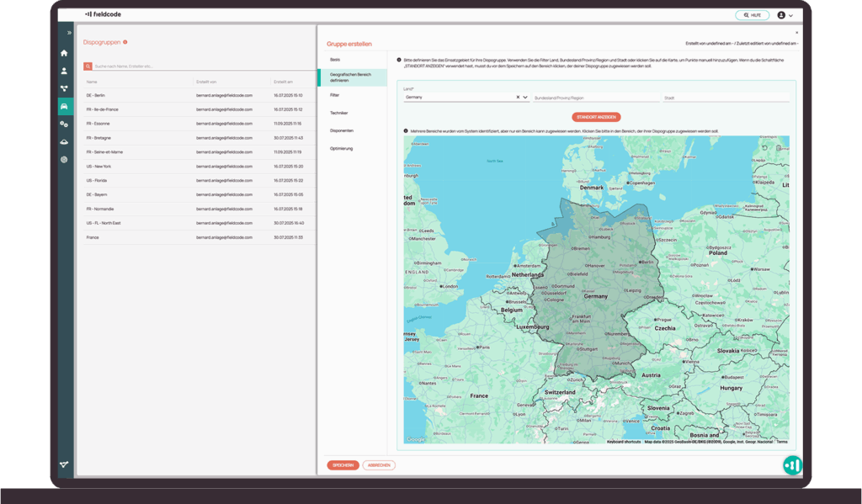This screenshot has width=862, height=504.
Task: Expand the left sidebar with double chevron
Action: click(x=69, y=33)
